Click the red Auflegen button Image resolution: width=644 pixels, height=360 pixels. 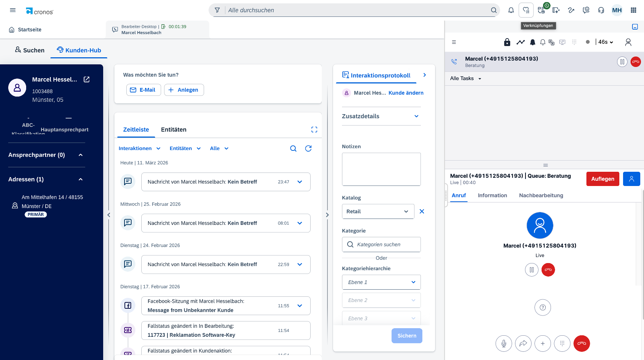click(x=603, y=179)
